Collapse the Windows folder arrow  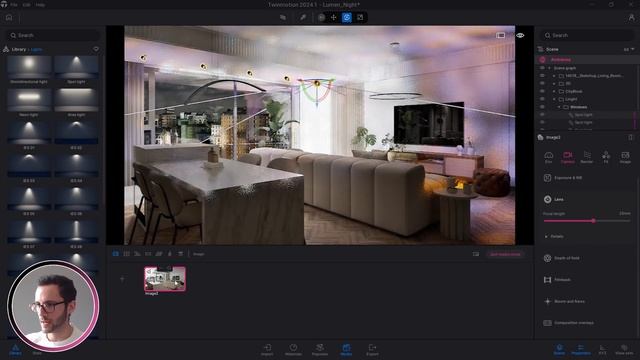tap(559, 107)
